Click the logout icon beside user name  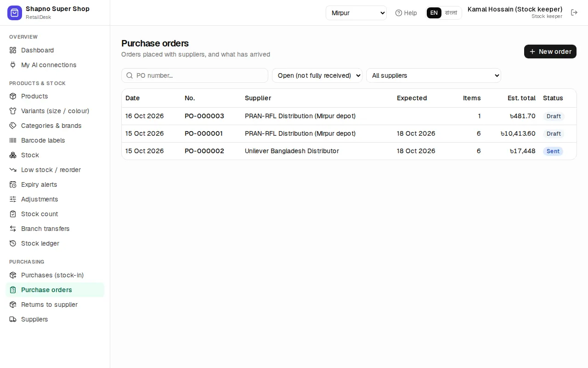point(574,12)
